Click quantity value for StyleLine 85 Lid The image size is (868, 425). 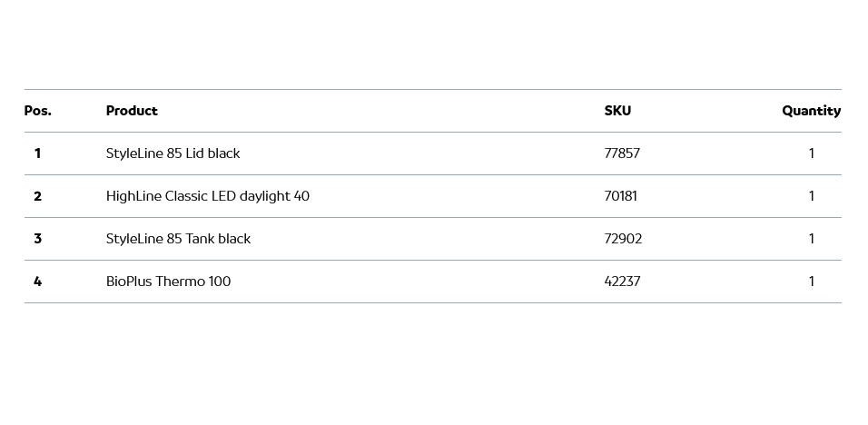click(811, 153)
